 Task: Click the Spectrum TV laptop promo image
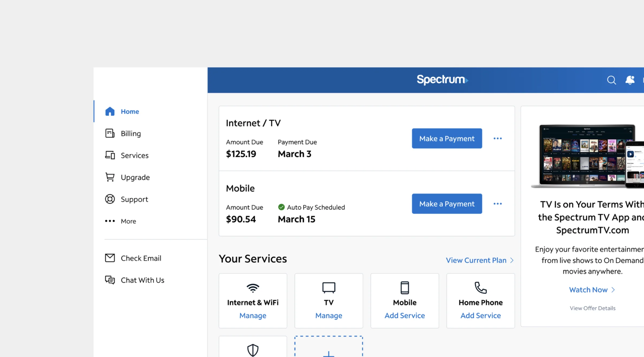click(588, 156)
